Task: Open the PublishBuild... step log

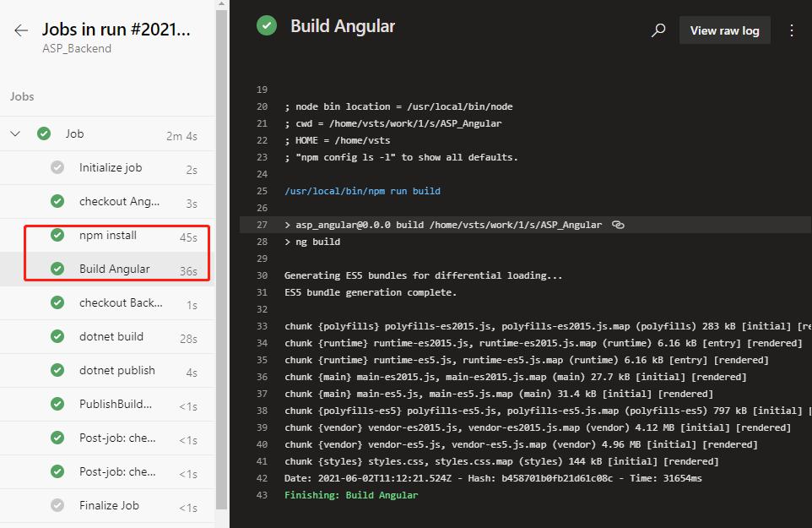Action: click(107, 404)
